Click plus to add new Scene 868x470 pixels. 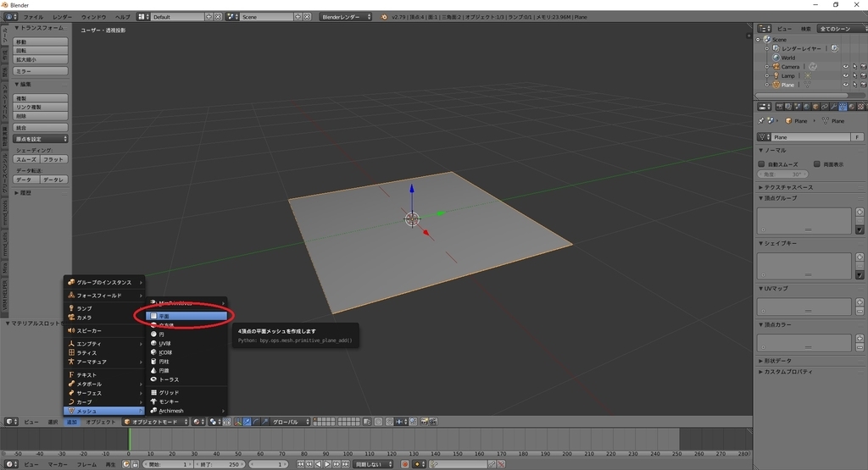pos(298,17)
